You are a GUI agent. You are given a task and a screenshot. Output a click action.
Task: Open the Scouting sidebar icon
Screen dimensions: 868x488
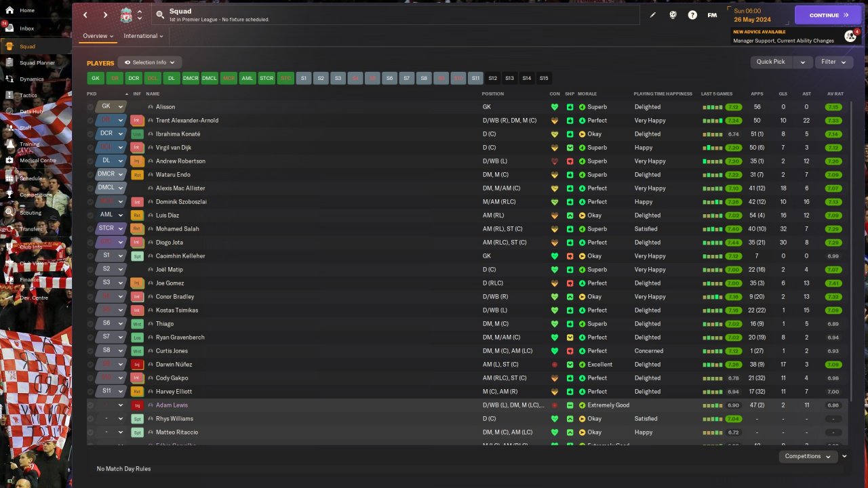pyautogui.click(x=9, y=212)
